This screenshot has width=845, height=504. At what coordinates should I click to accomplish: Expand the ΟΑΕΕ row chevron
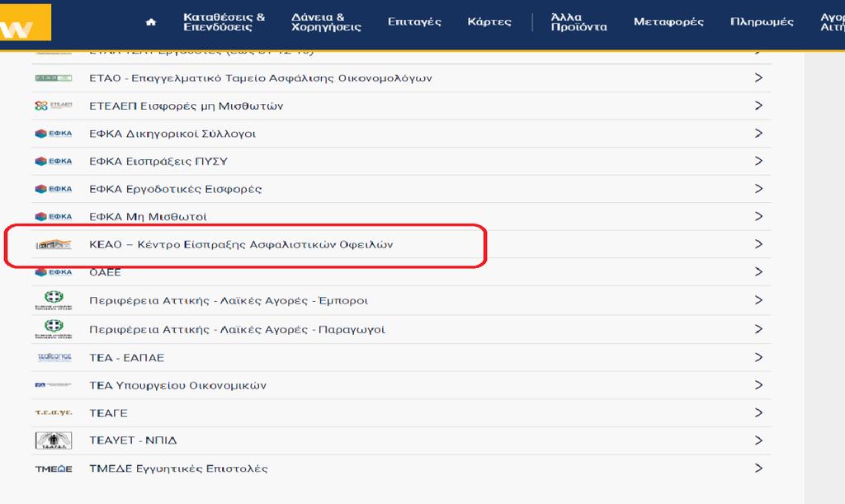tap(758, 272)
